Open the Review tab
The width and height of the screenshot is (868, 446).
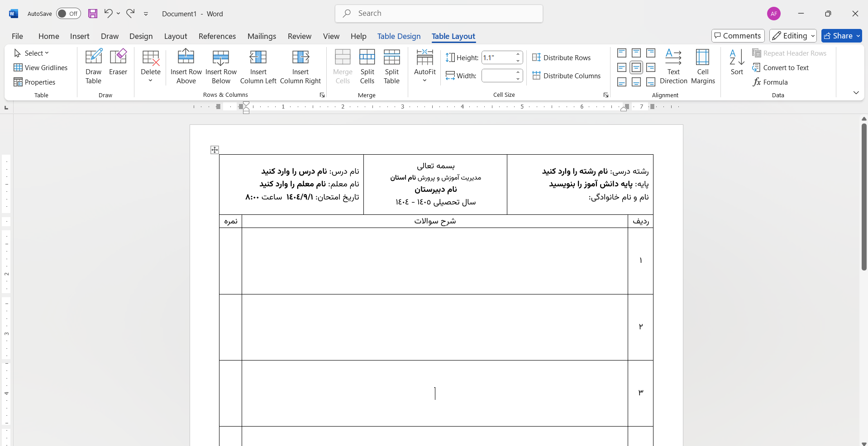tap(300, 36)
